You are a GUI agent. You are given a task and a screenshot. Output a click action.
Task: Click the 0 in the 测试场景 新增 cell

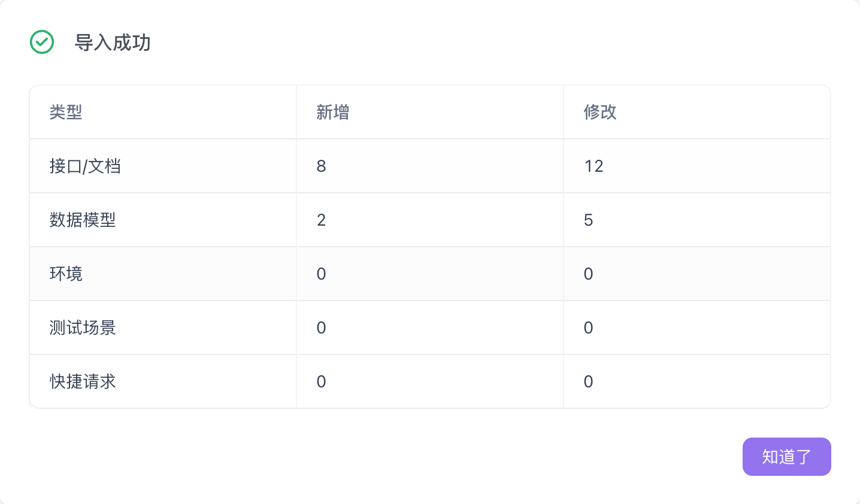[x=321, y=327]
